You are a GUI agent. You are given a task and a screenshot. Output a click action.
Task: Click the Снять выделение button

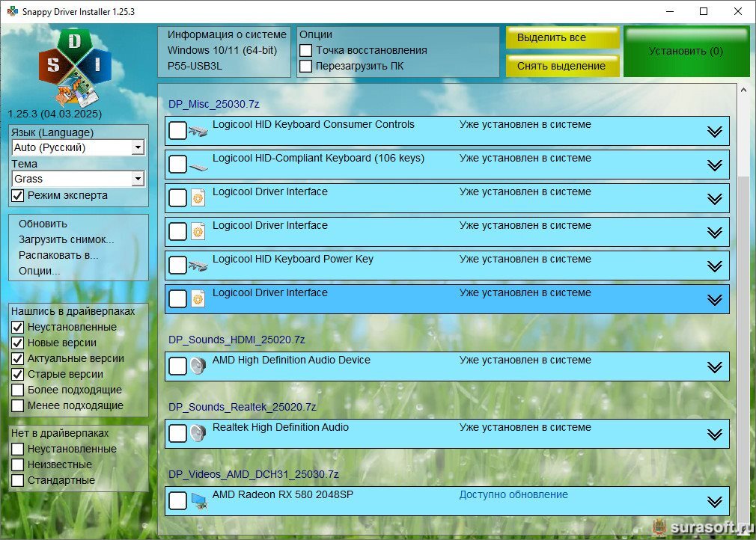coord(563,66)
